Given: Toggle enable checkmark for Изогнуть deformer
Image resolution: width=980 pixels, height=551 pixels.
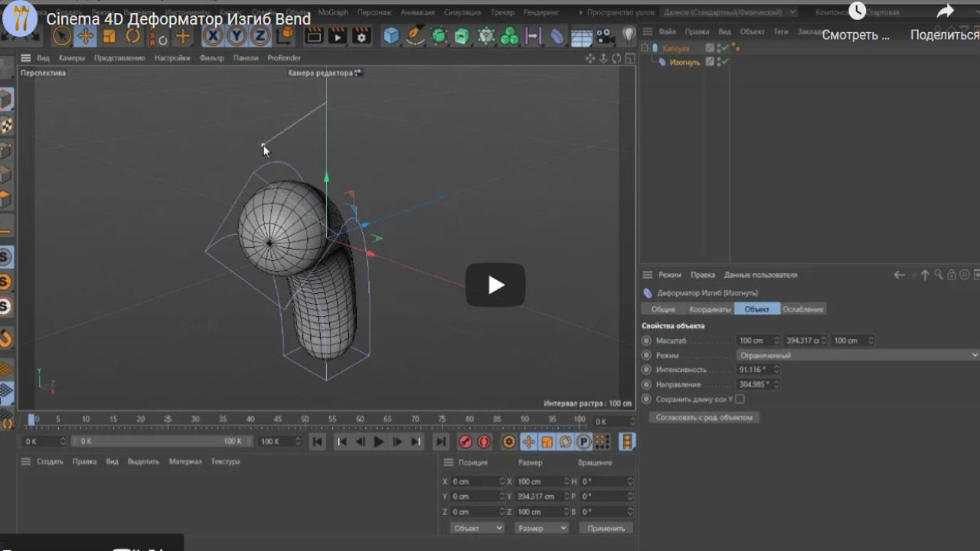Looking at the screenshot, I should [724, 62].
